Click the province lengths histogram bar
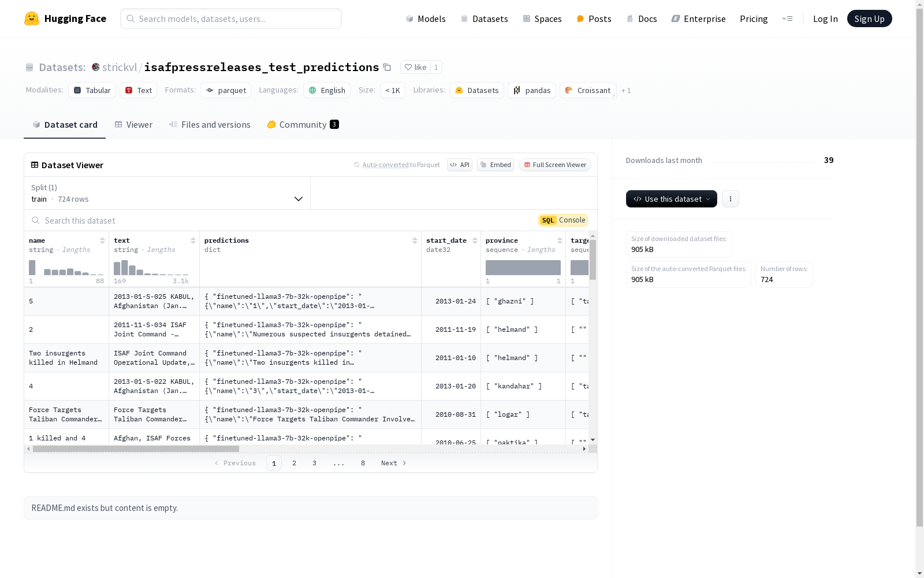 pyautogui.click(x=523, y=268)
